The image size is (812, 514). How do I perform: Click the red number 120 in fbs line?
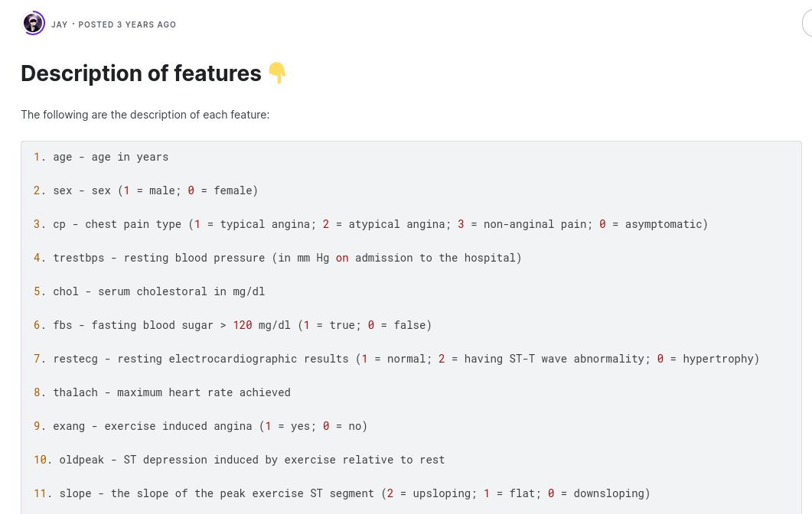coord(243,325)
